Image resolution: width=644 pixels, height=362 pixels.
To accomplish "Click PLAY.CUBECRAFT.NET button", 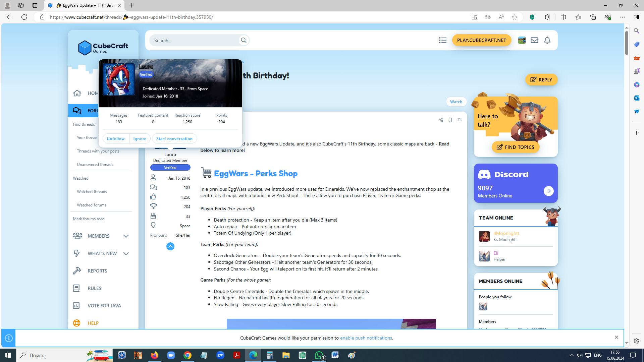I will 481,40.
